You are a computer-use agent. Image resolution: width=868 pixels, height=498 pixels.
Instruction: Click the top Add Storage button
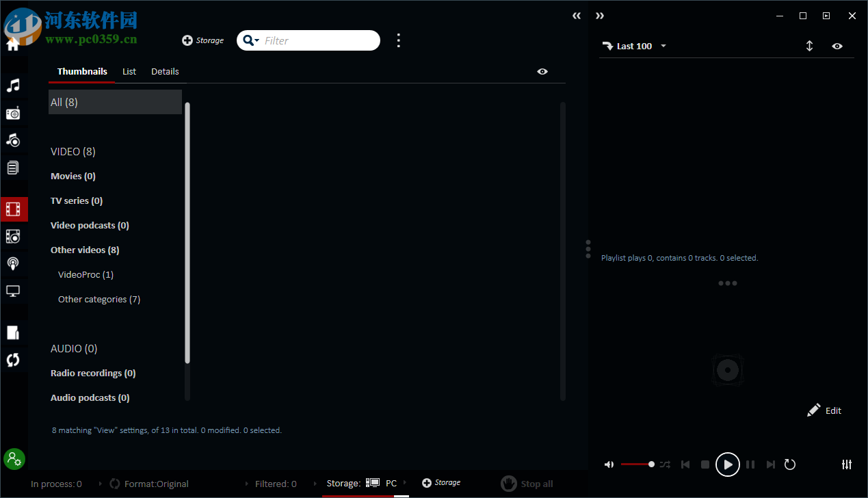click(203, 40)
